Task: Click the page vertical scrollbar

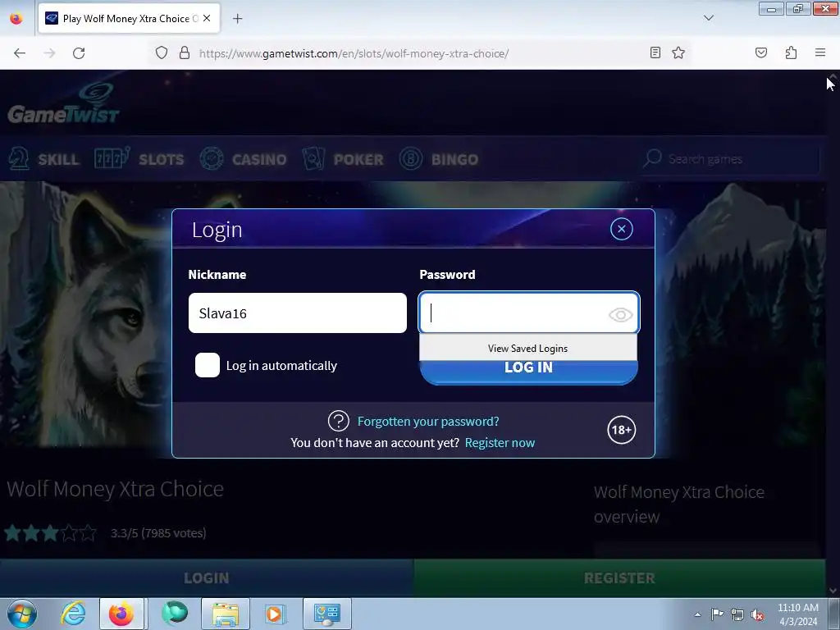Action: pos(833,333)
